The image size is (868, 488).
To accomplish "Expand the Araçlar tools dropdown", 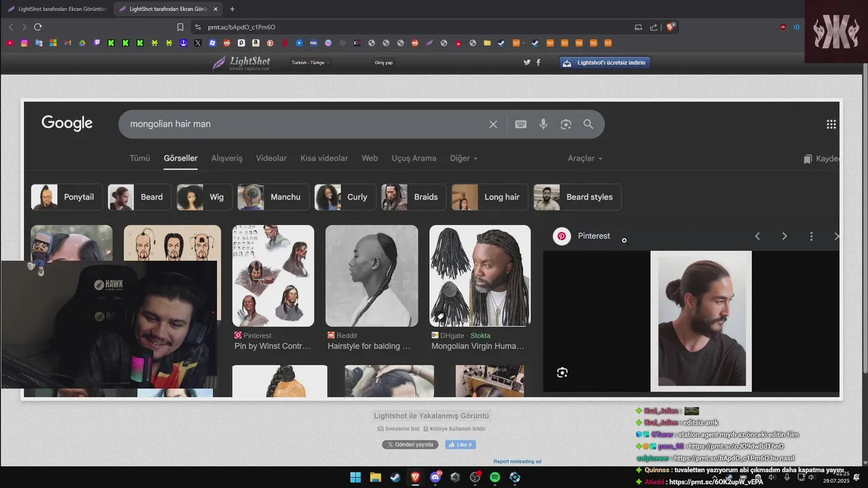I will [x=585, y=158].
